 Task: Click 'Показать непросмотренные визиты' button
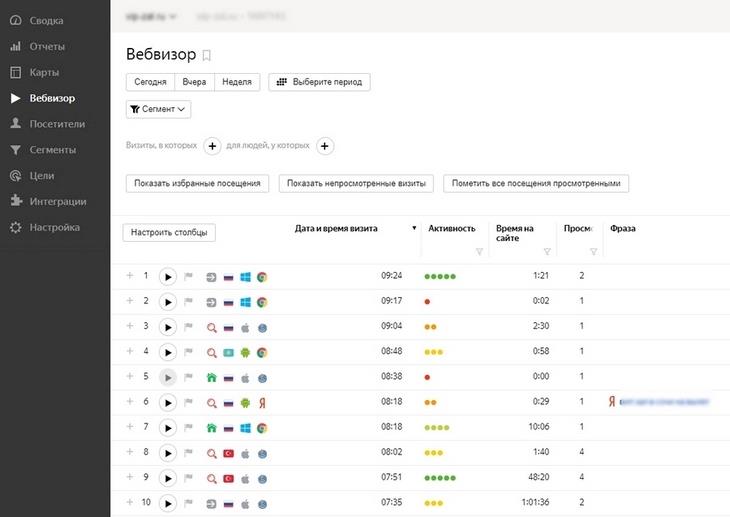(357, 183)
